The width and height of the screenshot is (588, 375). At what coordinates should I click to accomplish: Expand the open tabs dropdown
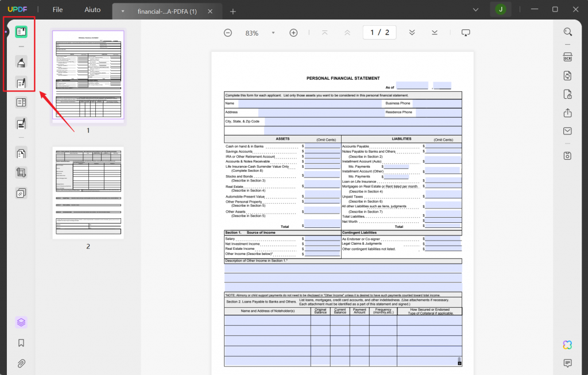[x=475, y=10]
